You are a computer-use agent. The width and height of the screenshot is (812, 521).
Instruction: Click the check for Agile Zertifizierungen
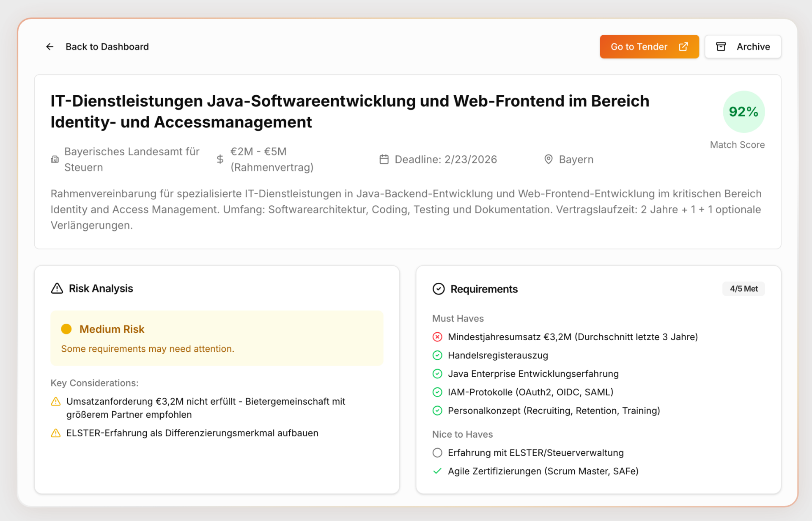[x=437, y=471]
